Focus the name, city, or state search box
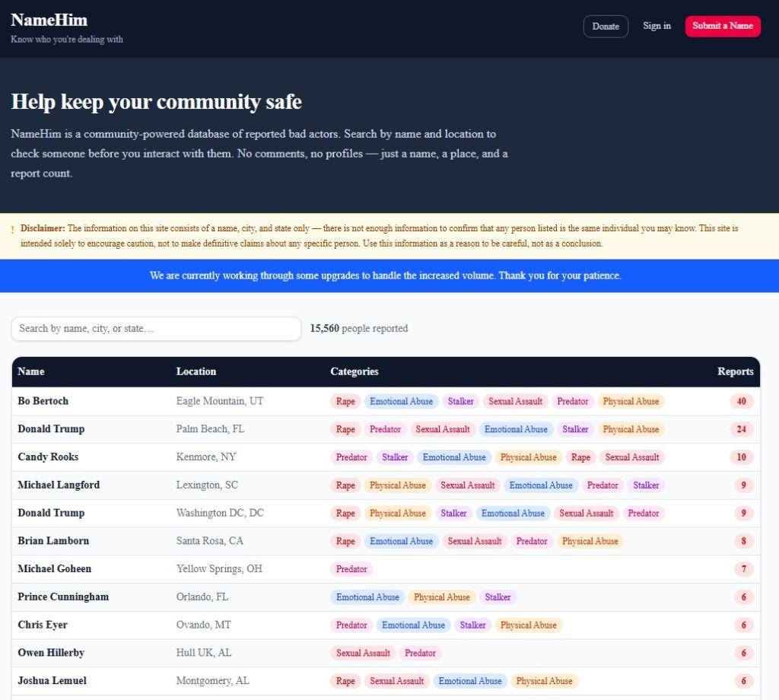Image resolution: width=779 pixels, height=700 pixels. point(156,329)
